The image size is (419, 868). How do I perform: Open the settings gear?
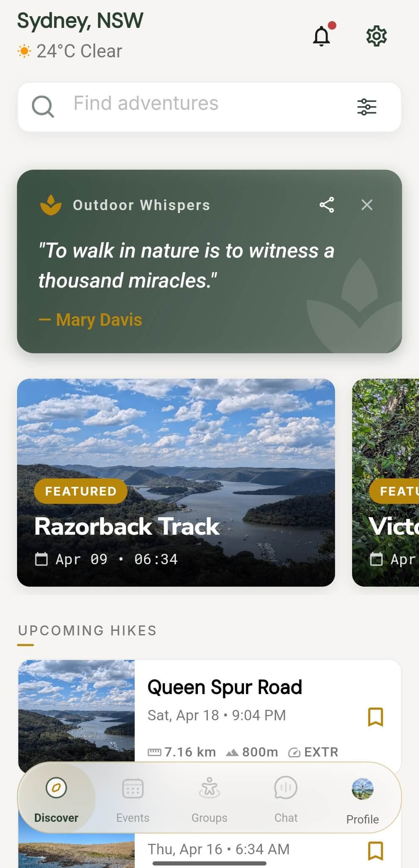376,36
